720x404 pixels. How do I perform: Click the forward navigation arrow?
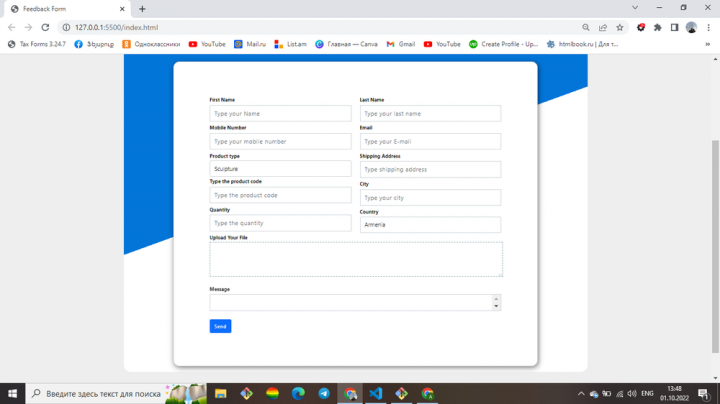(x=28, y=28)
